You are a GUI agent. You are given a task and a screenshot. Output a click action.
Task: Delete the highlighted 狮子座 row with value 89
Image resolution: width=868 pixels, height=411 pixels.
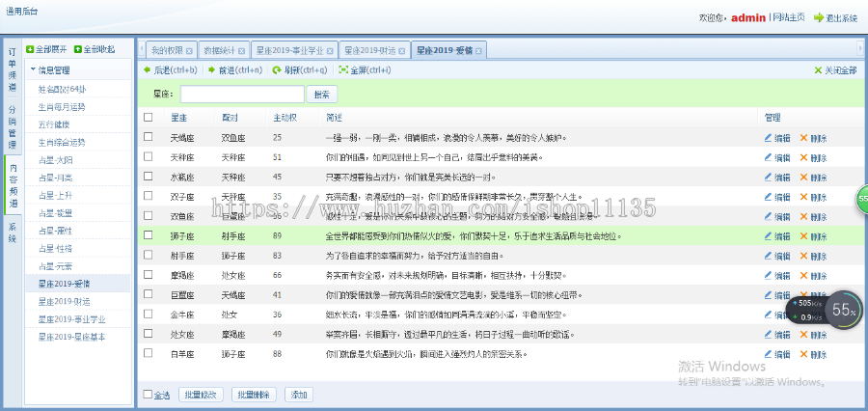tap(813, 236)
